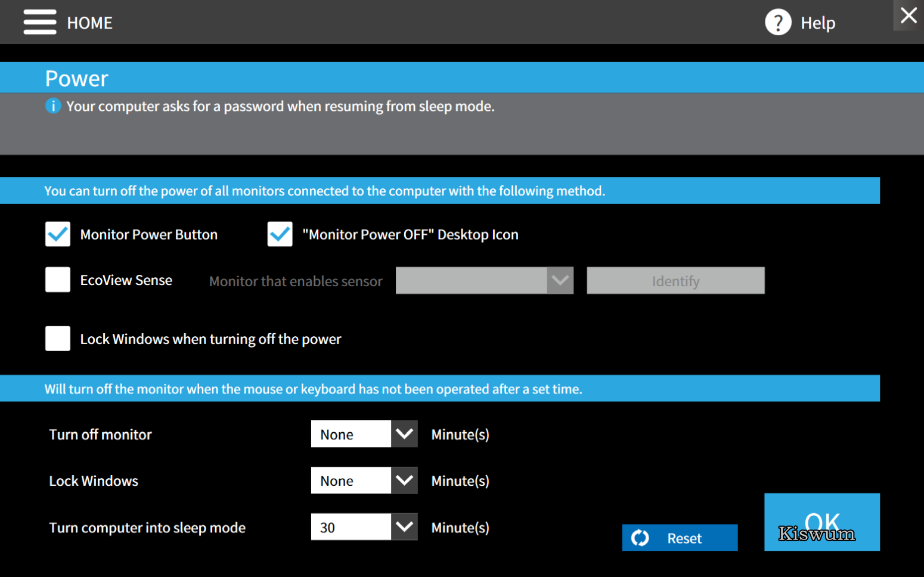Click the sleep mode 30 value field
Screen dimensions: 924x577
tap(351, 527)
